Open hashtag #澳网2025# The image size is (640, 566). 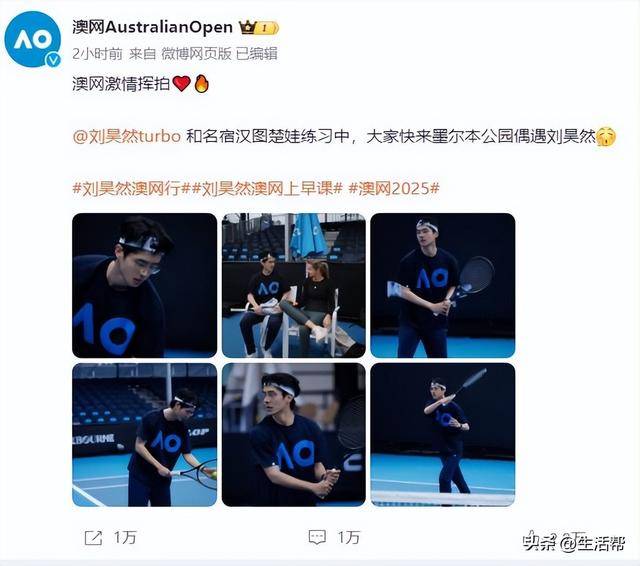(394, 189)
